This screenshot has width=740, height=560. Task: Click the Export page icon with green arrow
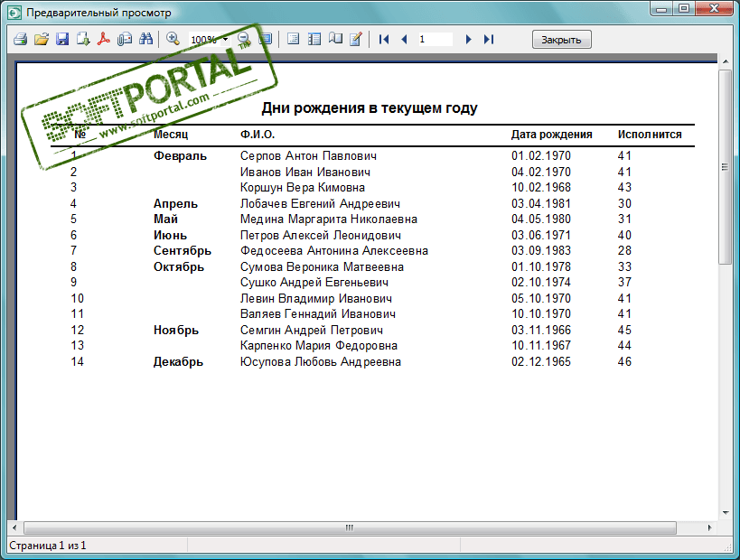click(83, 39)
